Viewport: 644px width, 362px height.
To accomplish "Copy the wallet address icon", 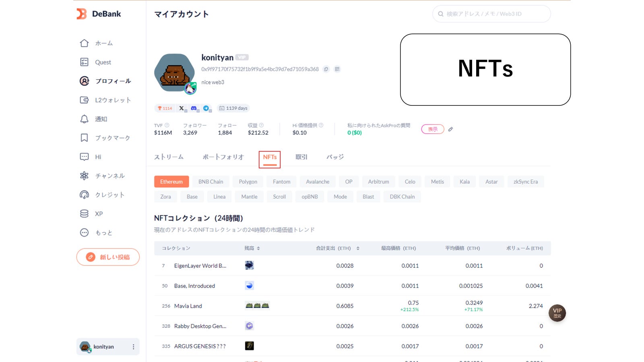I will (326, 69).
